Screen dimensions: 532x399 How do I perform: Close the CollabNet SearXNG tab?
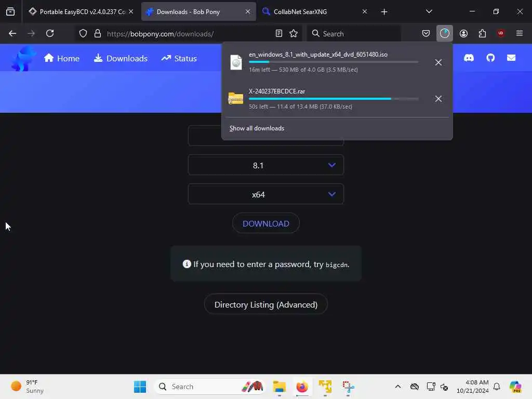[364, 11]
